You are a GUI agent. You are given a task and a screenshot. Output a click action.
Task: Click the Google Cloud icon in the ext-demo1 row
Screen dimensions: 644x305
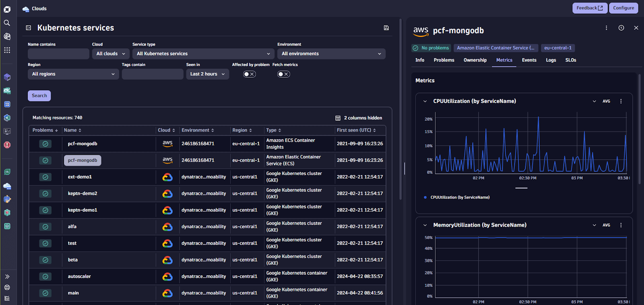[x=167, y=177]
